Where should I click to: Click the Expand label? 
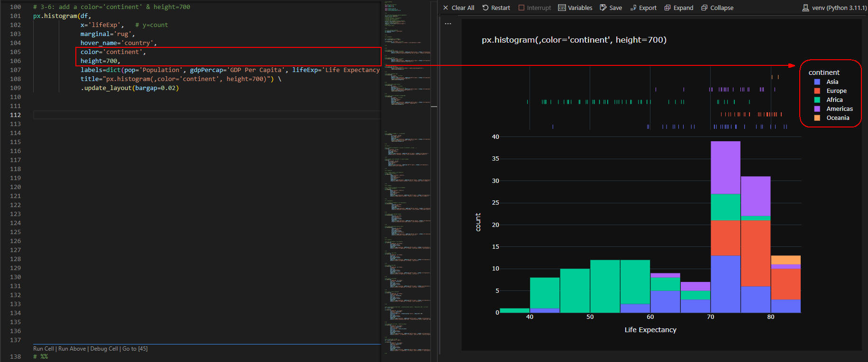683,8
